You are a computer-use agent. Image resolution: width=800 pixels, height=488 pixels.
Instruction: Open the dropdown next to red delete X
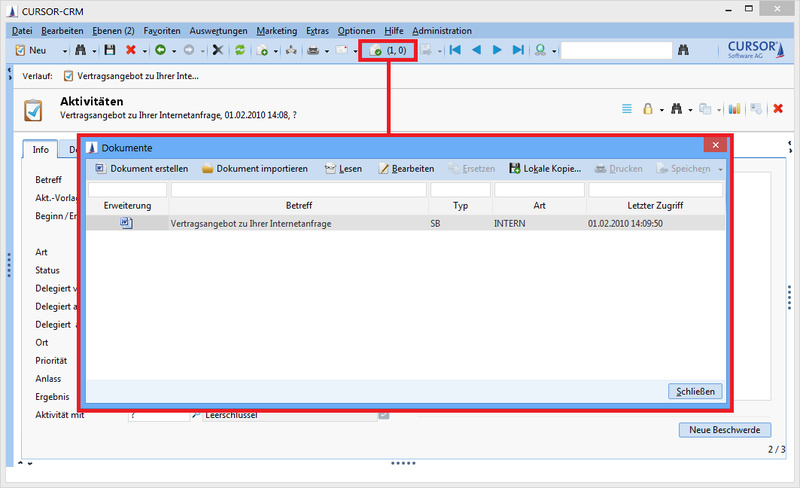(x=145, y=50)
